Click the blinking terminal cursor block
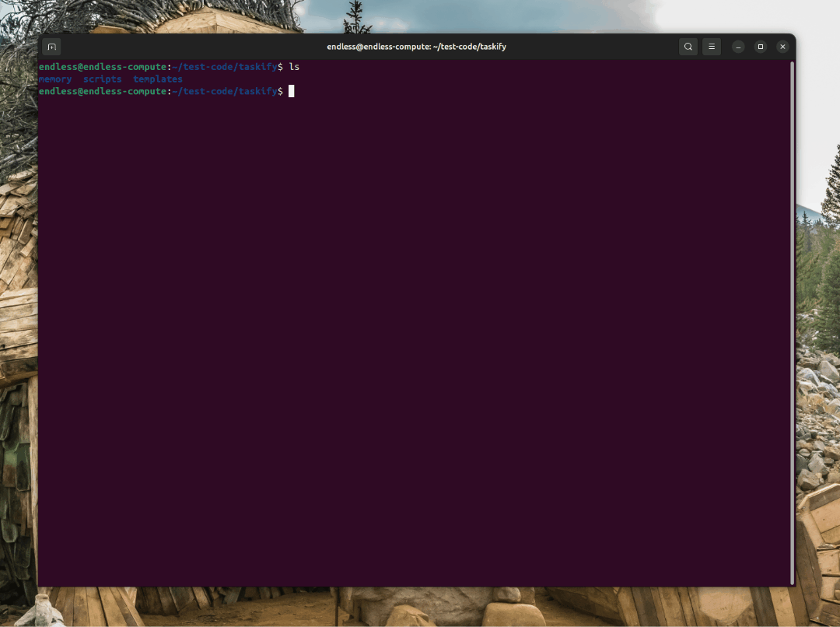The height and width of the screenshot is (627, 840). (292, 91)
